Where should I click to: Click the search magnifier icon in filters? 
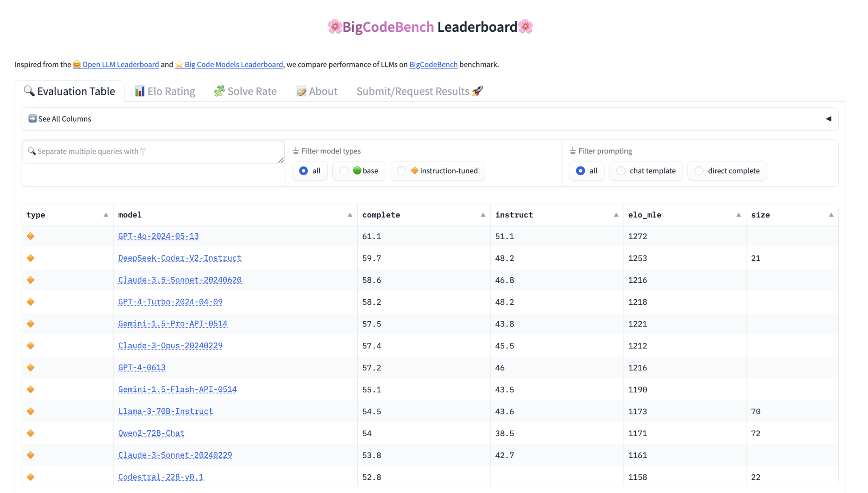tap(32, 151)
